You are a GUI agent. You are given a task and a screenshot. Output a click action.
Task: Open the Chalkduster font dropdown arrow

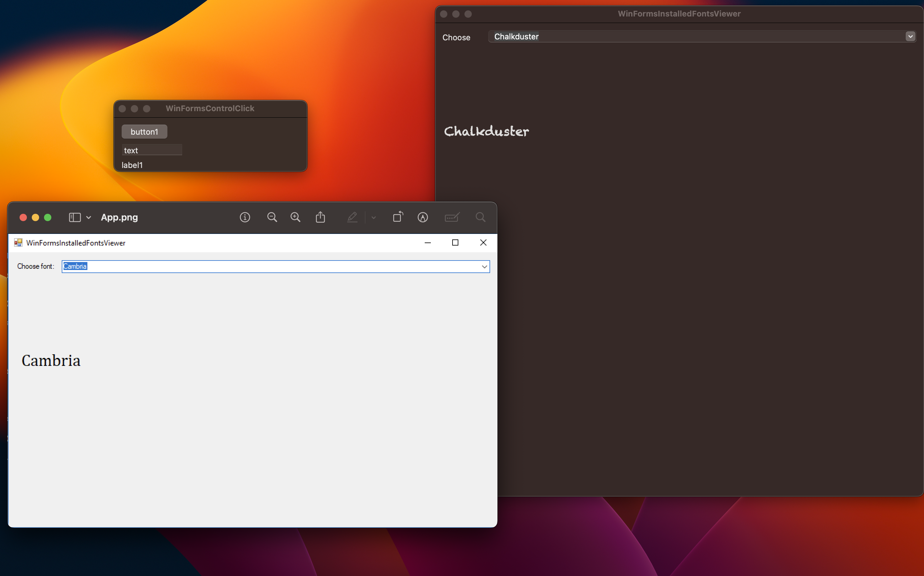(910, 37)
